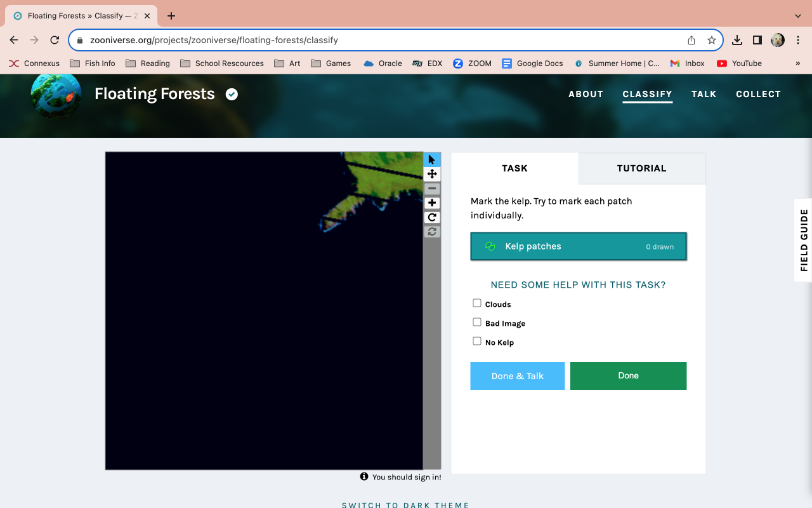Zoom in with the plus icon

pos(432,203)
